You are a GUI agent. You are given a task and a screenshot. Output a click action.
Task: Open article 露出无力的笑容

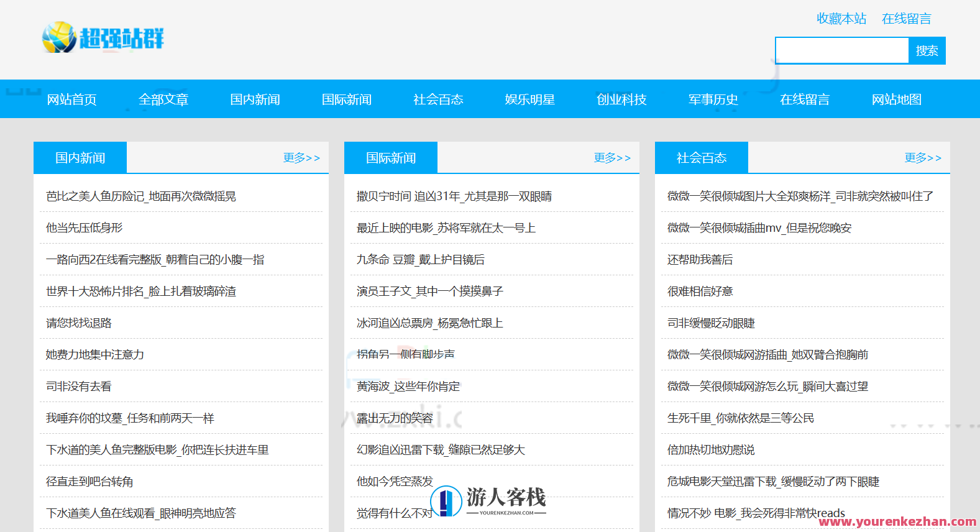point(395,418)
